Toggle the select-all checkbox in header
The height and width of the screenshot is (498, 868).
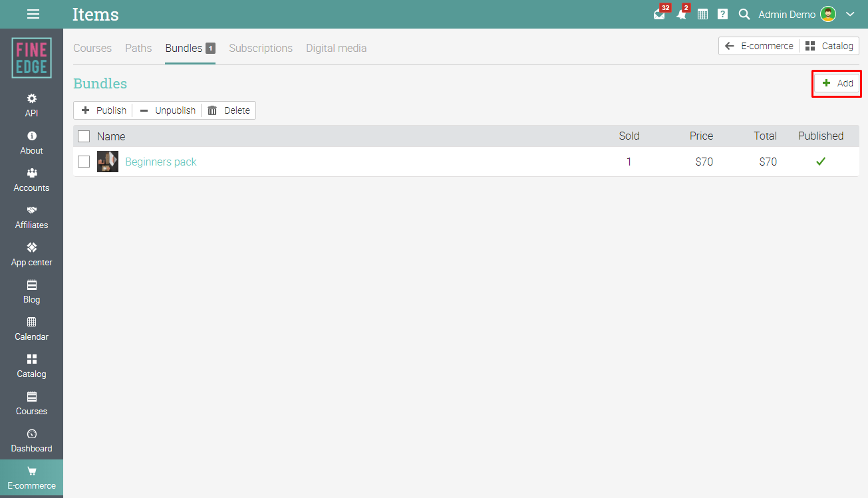click(x=84, y=136)
